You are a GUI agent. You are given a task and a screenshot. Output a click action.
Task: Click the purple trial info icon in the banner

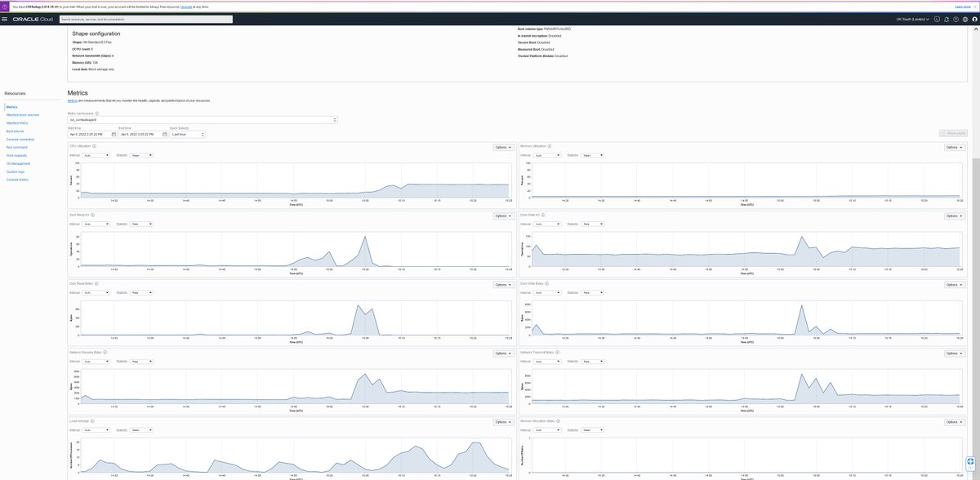pyautogui.click(x=5, y=7)
